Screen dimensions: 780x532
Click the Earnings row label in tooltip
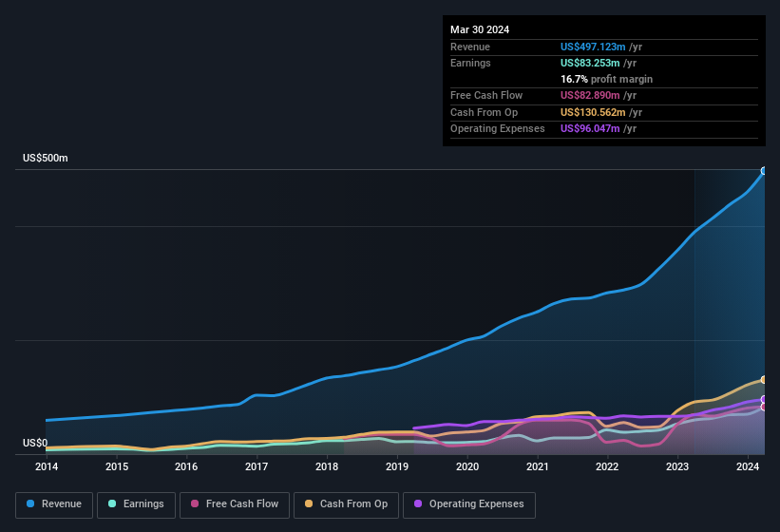pos(470,63)
